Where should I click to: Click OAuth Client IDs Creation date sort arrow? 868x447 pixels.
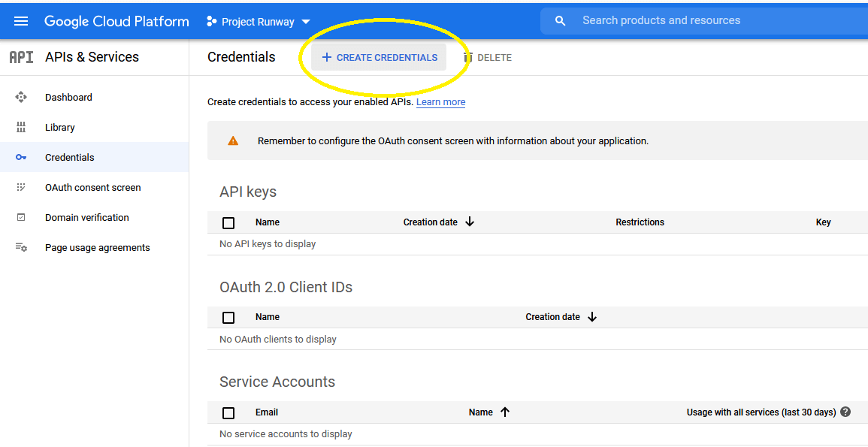[x=591, y=317]
